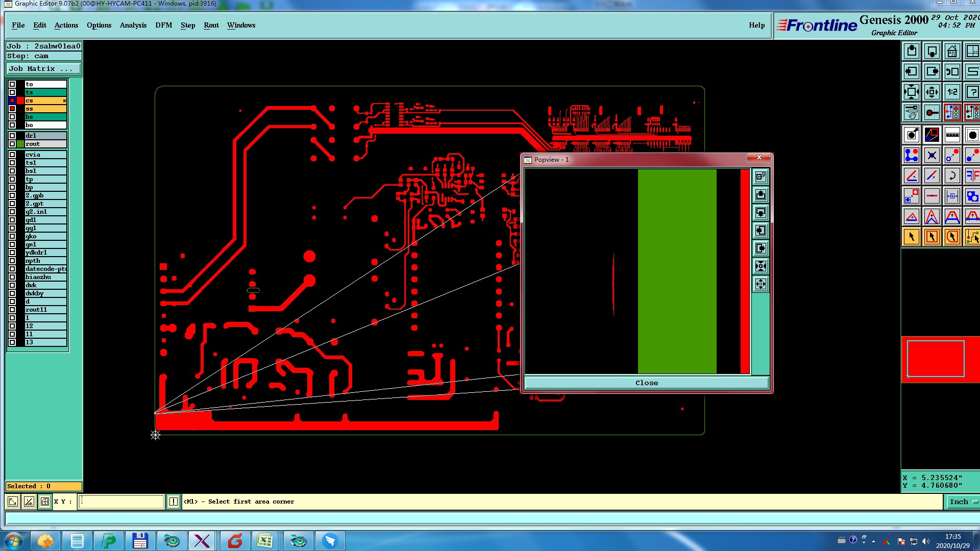Click the red overview thumbnail panel
The height and width of the screenshot is (551, 980).
(940, 359)
